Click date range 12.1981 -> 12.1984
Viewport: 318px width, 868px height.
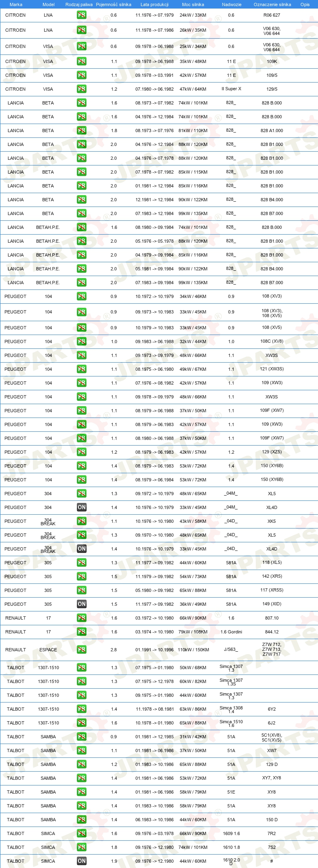(x=155, y=200)
